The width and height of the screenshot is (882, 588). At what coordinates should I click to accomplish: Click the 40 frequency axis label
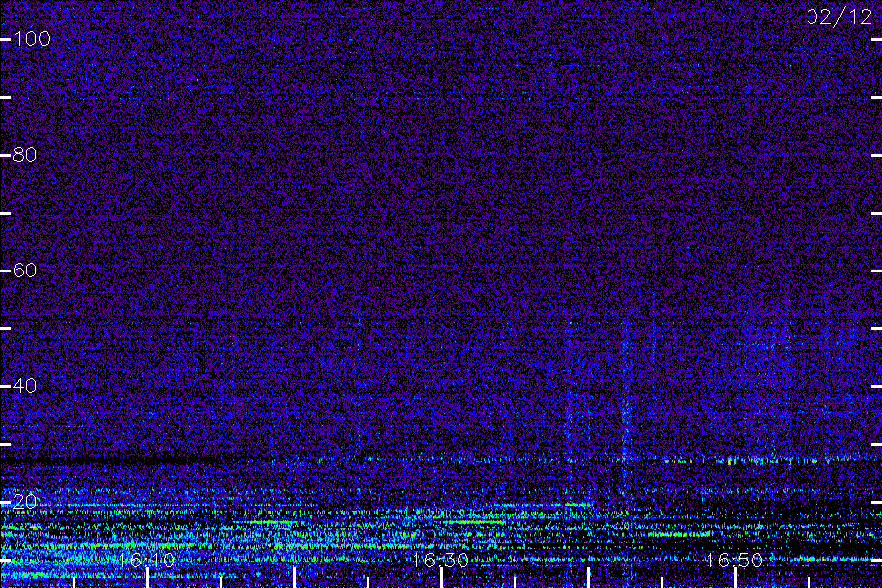(x=24, y=385)
